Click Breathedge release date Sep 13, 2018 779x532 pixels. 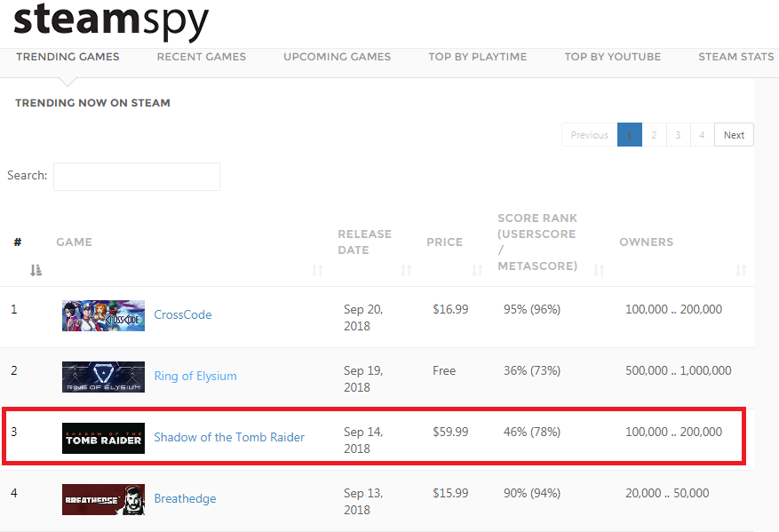click(363, 502)
